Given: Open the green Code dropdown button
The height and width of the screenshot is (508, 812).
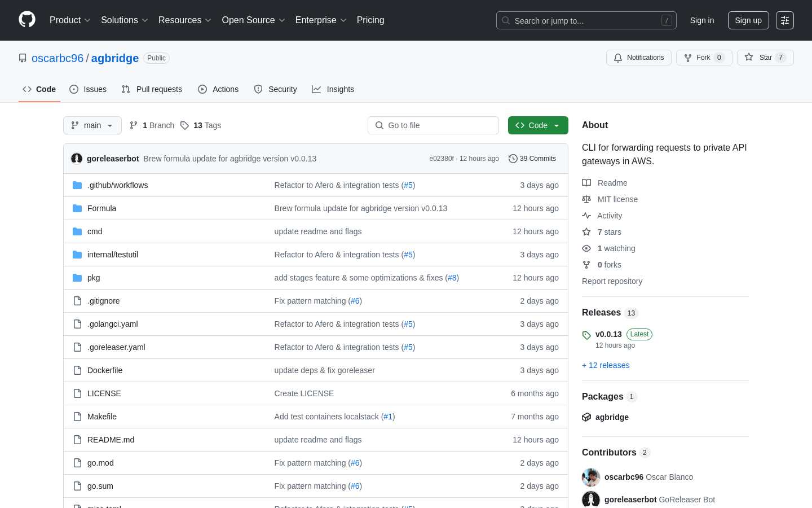Looking at the screenshot, I should click(538, 125).
